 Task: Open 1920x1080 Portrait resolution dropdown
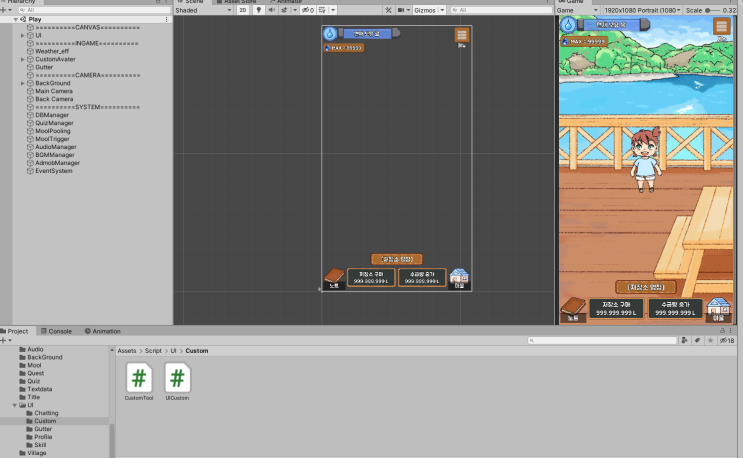pyautogui.click(x=642, y=10)
